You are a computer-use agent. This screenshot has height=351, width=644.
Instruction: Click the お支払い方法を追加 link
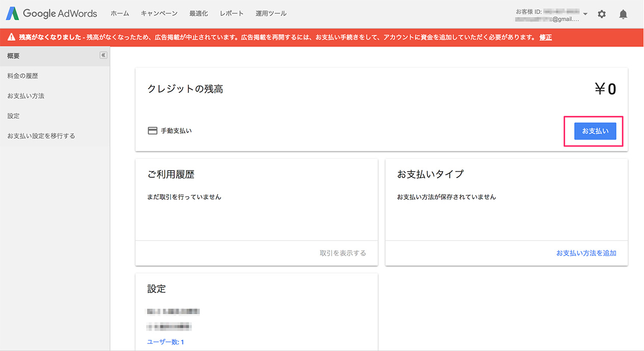pos(586,253)
